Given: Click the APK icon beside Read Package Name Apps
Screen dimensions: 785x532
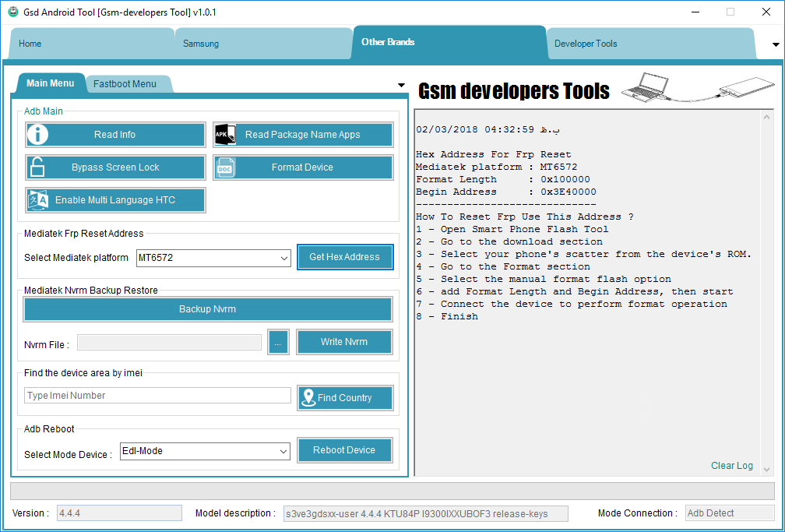Looking at the screenshot, I should tap(225, 134).
